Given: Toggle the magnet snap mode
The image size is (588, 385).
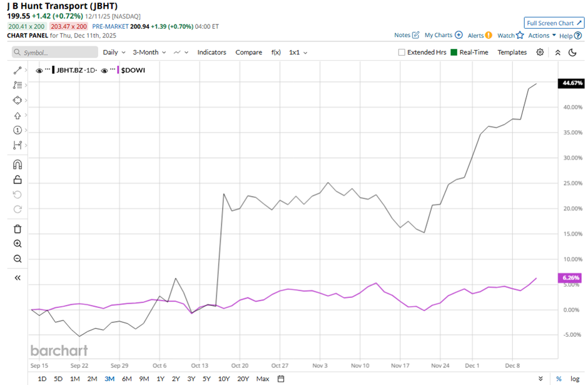Looking at the screenshot, I should (18, 165).
